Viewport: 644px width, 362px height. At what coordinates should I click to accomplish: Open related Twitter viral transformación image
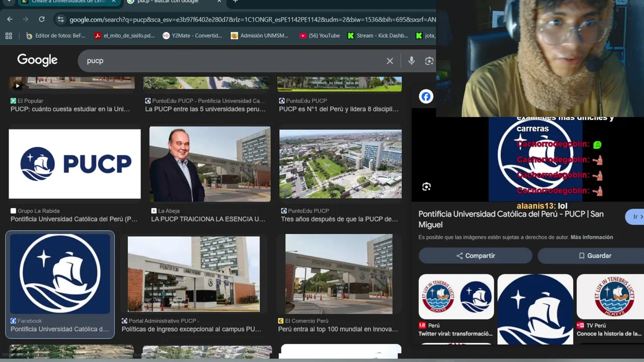456,297
